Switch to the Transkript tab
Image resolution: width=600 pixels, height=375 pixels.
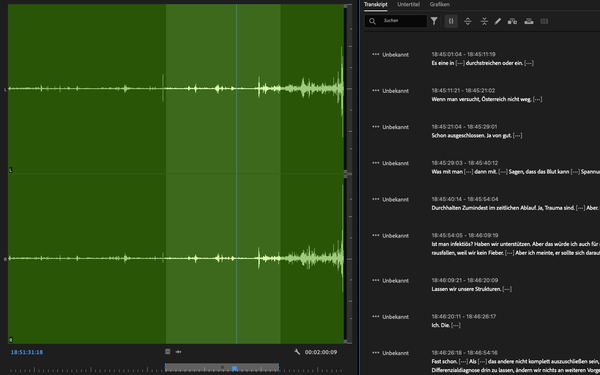375,5
